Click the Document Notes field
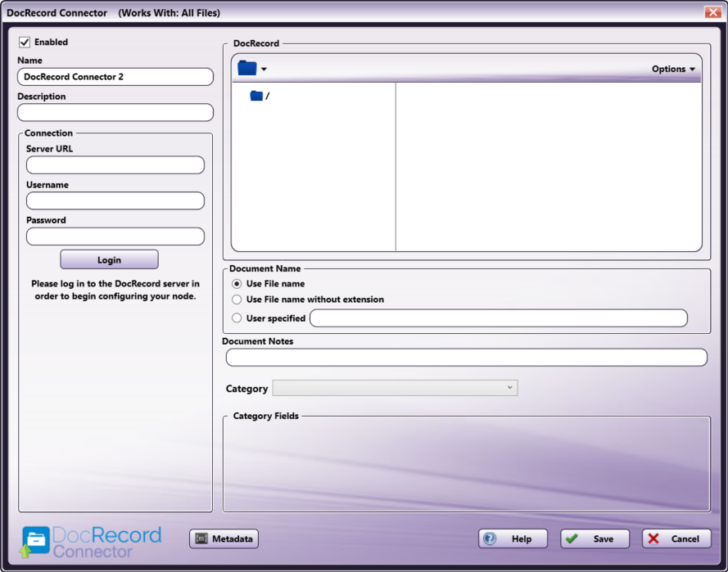728x572 pixels. tap(467, 358)
